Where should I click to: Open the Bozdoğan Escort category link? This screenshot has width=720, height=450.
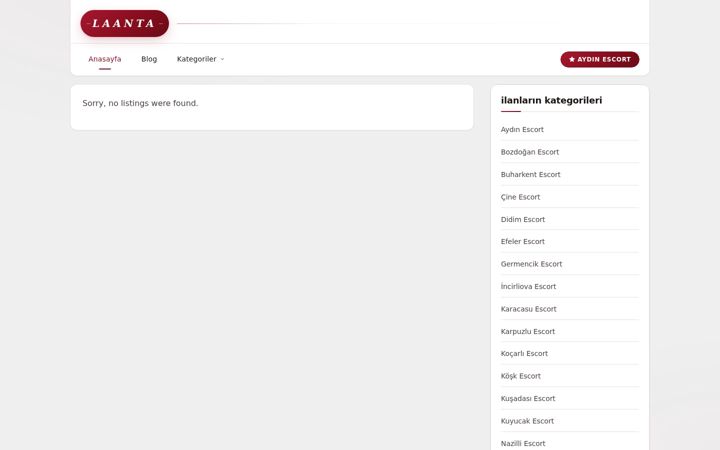[530, 152]
